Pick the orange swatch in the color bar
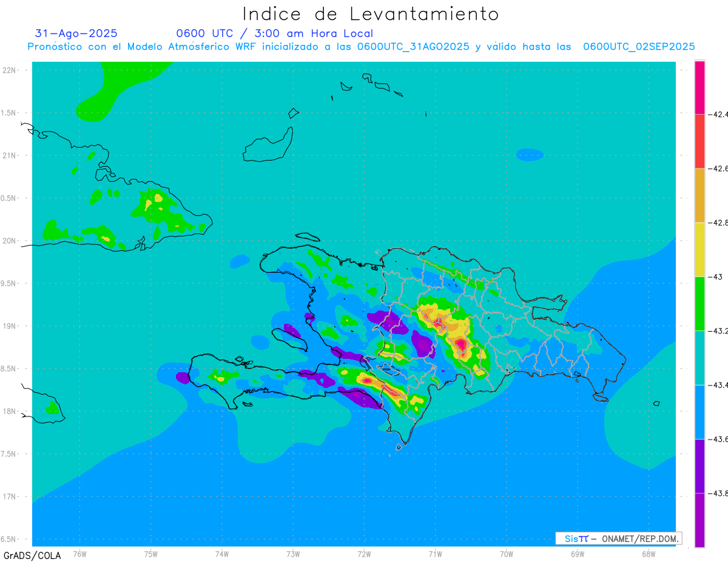The width and height of the screenshot is (728, 562). point(699,195)
